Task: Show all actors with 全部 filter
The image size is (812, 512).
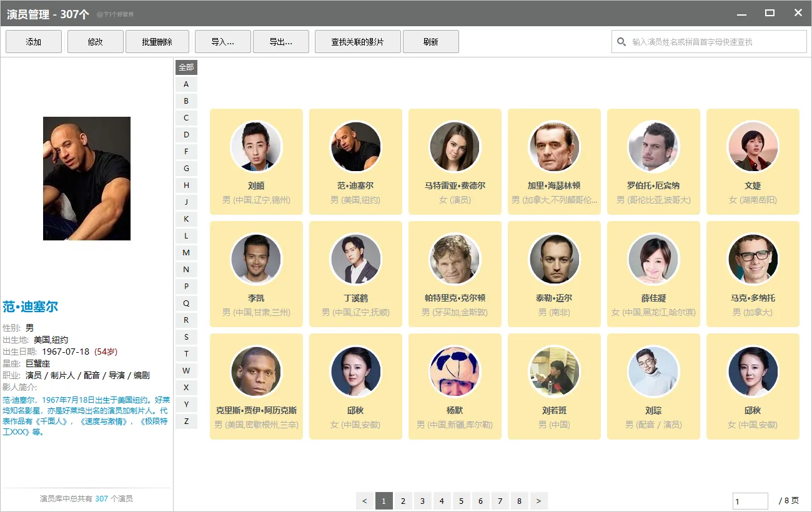Action: [186, 67]
